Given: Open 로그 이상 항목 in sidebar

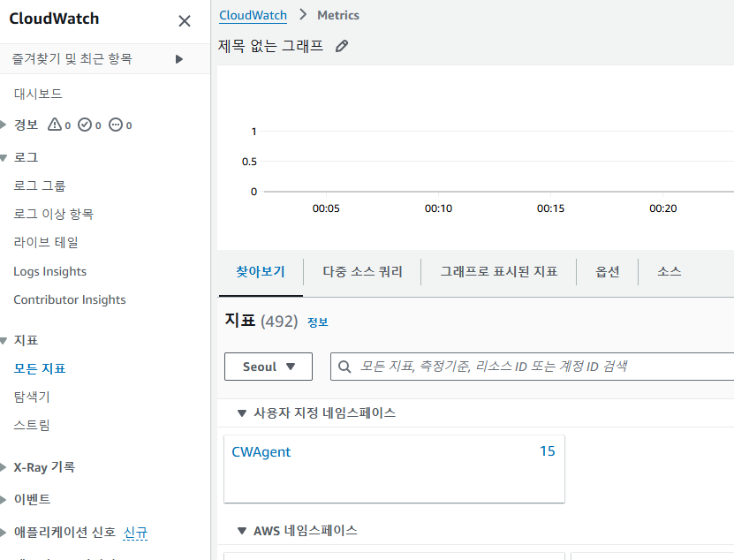Looking at the screenshot, I should (x=53, y=214).
